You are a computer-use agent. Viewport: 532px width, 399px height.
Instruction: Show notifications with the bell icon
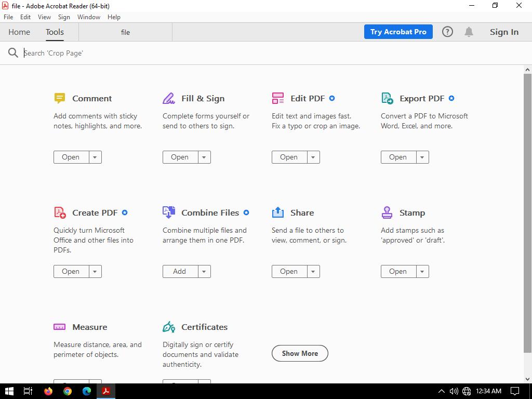469,32
